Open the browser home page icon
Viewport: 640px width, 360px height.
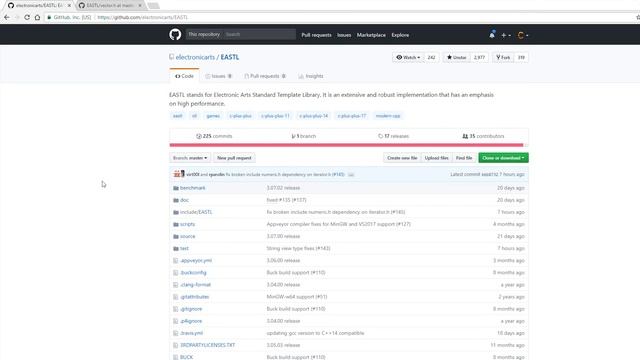[x=37, y=18]
